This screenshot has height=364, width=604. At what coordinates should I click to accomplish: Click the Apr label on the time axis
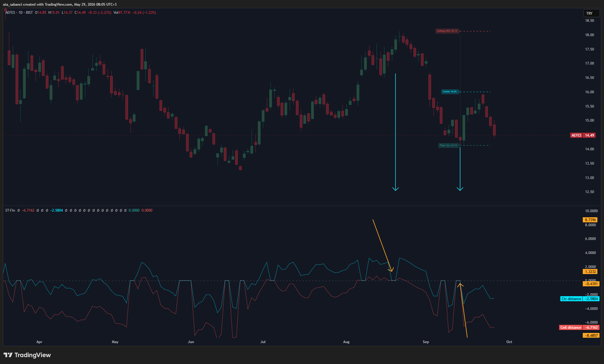39,342
